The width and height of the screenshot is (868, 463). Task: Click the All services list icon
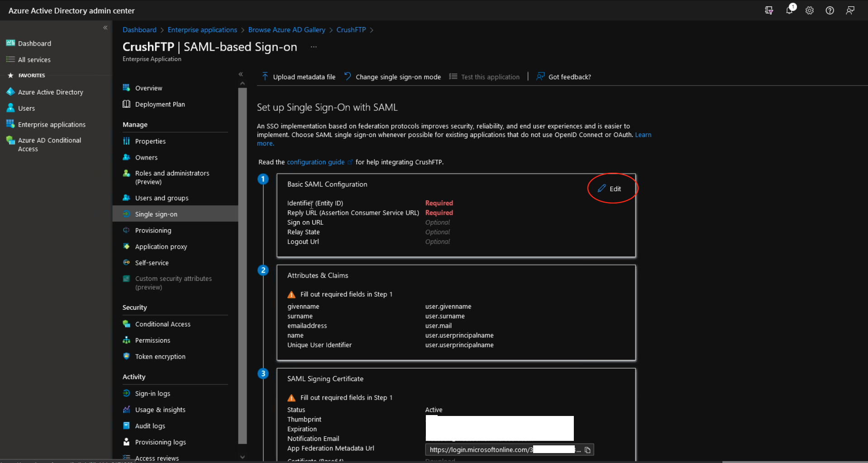click(x=10, y=59)
